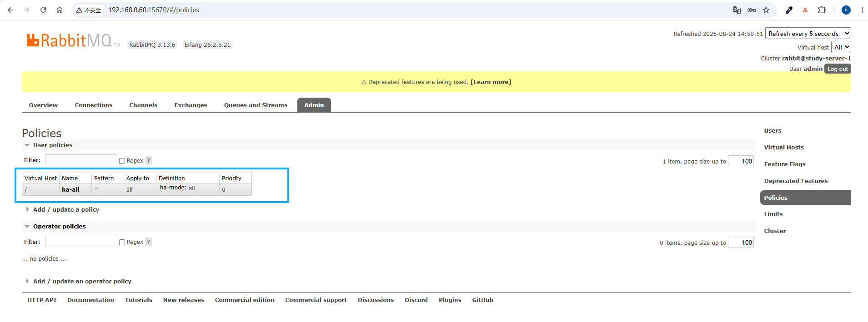Click the Log out button

point(838,69)
